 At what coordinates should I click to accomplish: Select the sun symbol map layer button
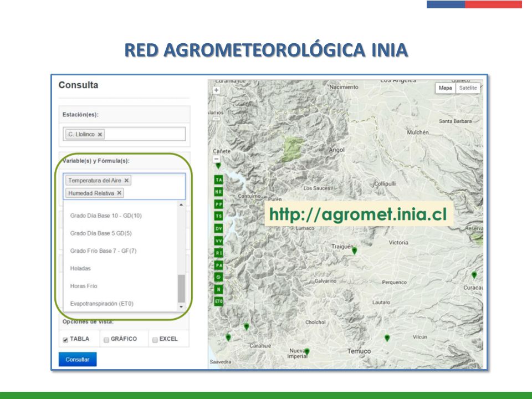(x=218, y=277)
